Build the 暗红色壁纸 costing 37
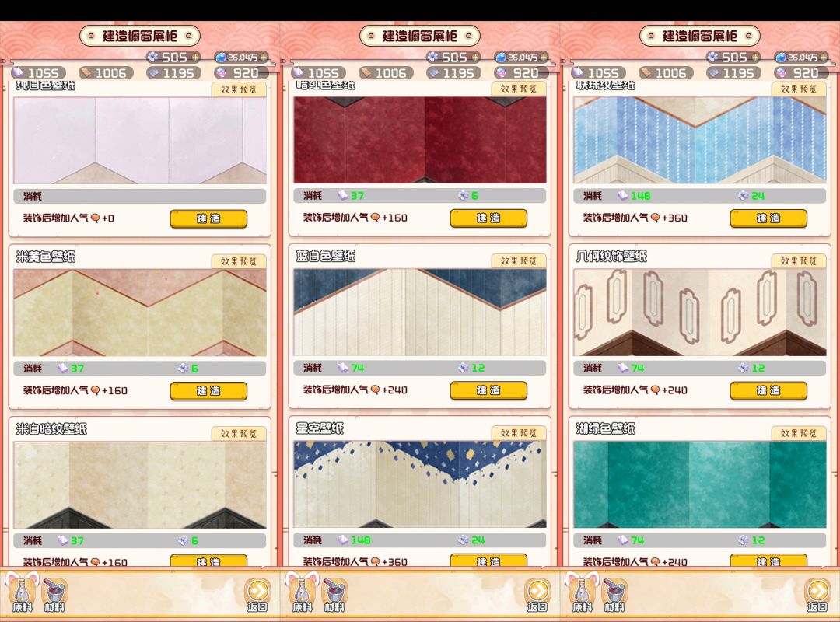Viewport: 840px width, 622px height. (488, 218)
